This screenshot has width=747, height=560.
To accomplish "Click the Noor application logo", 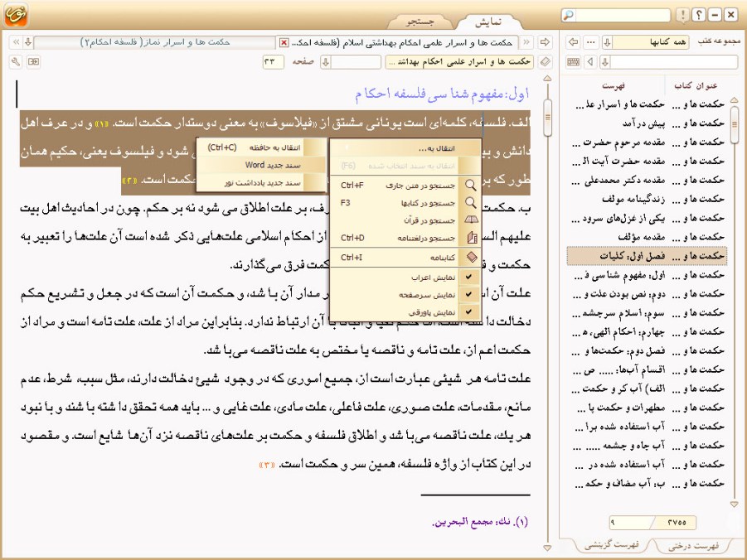I will (x=16, y=15).
